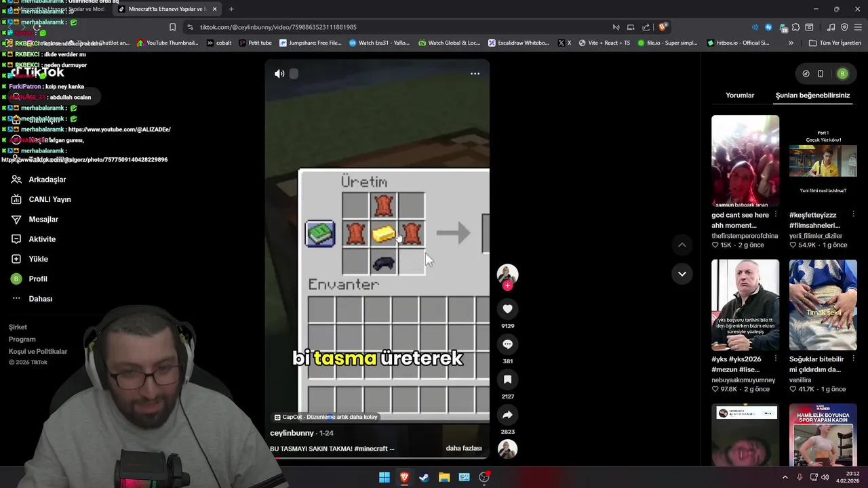This screenshot has height=488, width=868.
Task: Open options for Soğuklar bitebilir video
Action: (853, 359)
